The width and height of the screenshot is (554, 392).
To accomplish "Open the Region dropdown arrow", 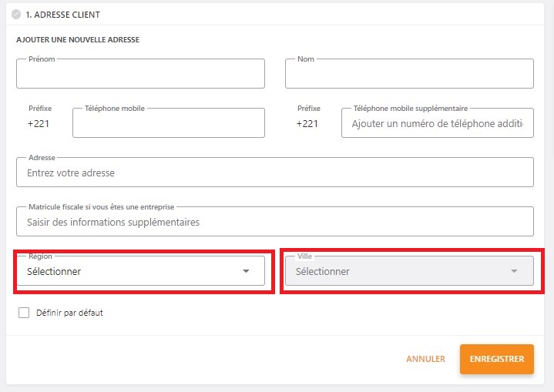I will coord(246,271).
